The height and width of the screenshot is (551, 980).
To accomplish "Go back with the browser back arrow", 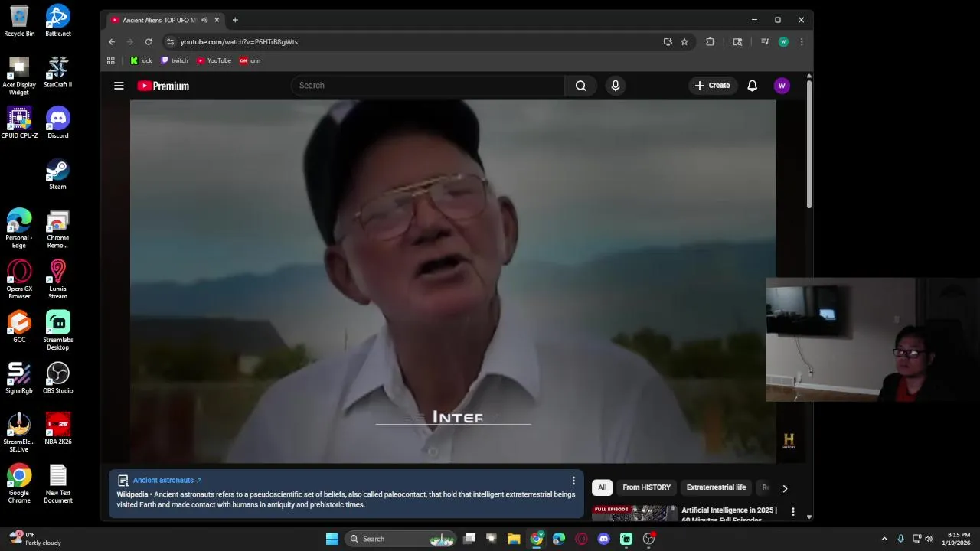I will coord(112,42).
